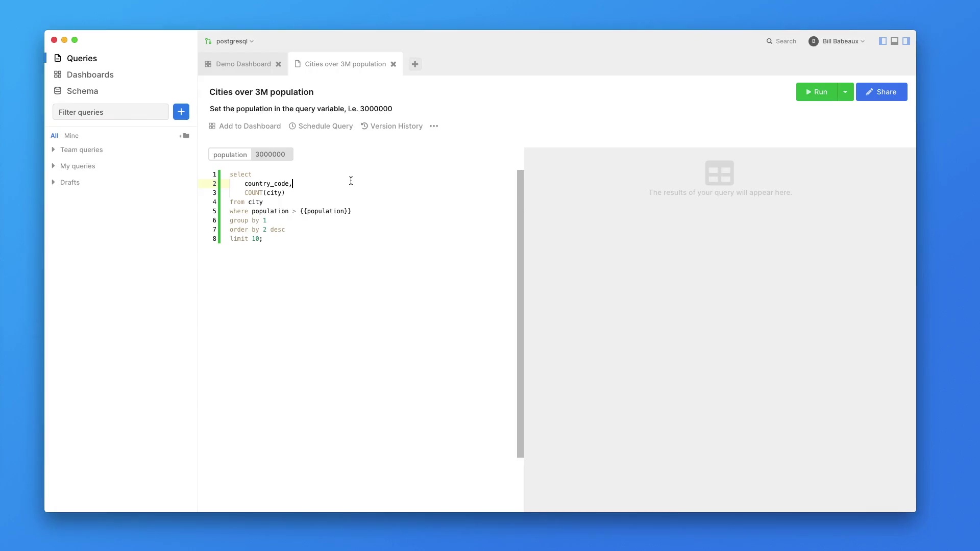Close the Demo Dashboard tab

pos(279,64)
